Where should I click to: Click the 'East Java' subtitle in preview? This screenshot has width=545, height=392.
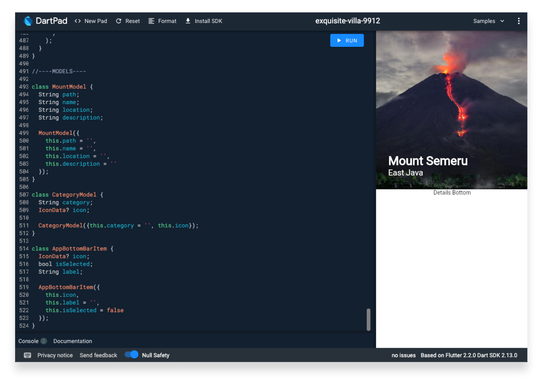406,173
